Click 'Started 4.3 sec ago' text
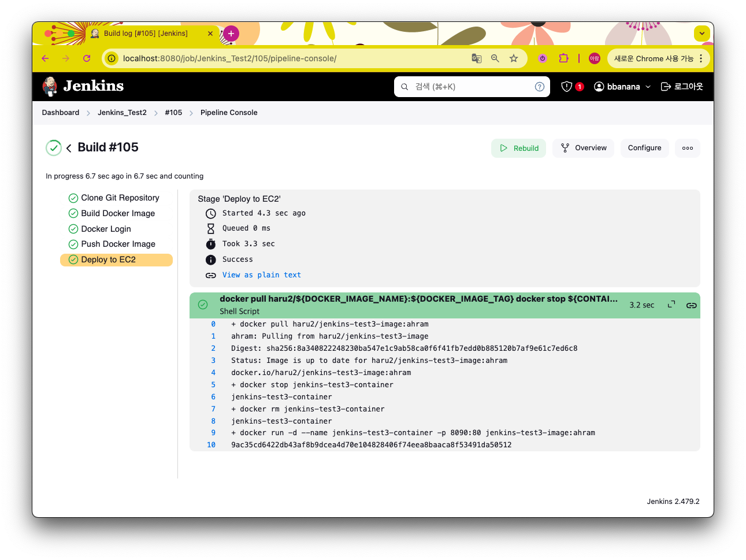The height and width of the screenshot is (560, 746). (x=264, y=213)
